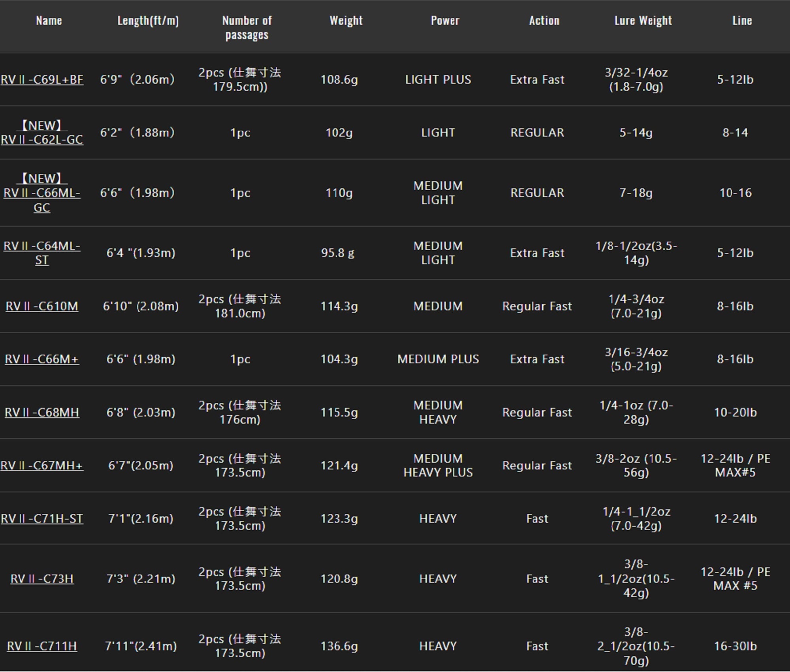Open the new RVII-C62L-GC rod link
790x672 pixels.
pyautogui.click(x=42, y=139)
